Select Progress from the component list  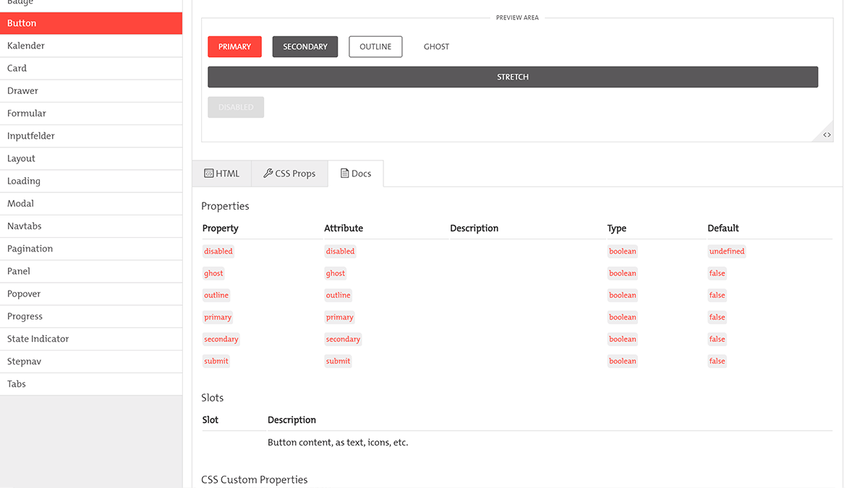(23, 316)
